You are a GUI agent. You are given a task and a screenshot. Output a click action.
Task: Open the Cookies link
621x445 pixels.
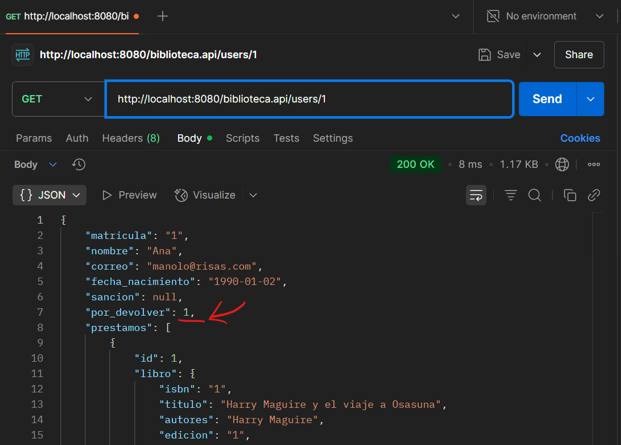point(580,138)
